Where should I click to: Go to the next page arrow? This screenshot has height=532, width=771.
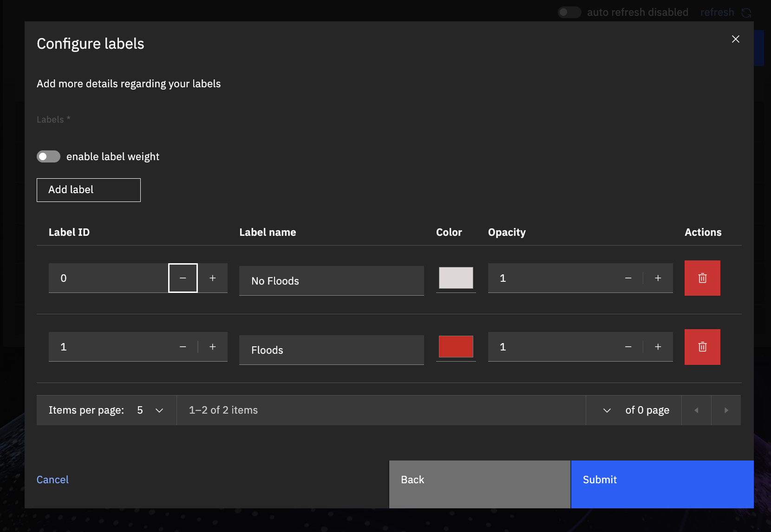[x=726, y=410]
